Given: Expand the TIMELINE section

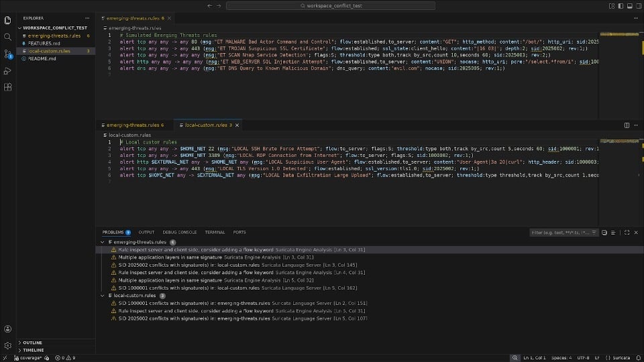Looking at the screenshot, I should click(x=34, y=350).
